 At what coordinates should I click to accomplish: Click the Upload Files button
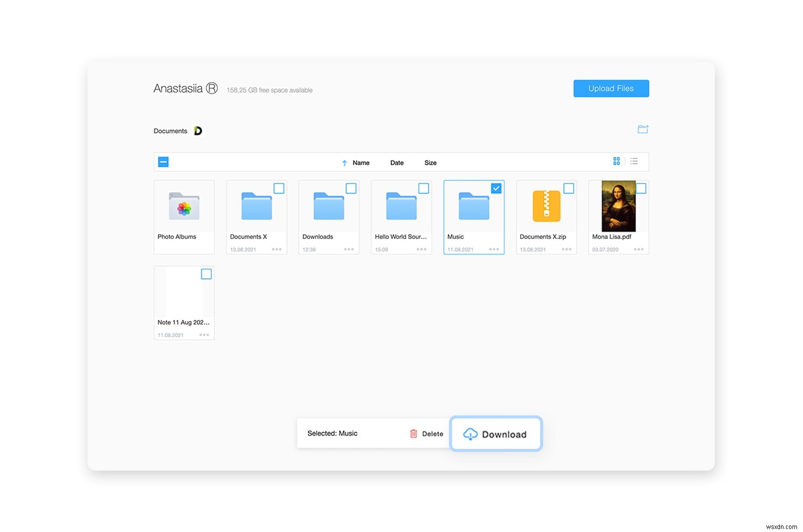coord(611,88)
